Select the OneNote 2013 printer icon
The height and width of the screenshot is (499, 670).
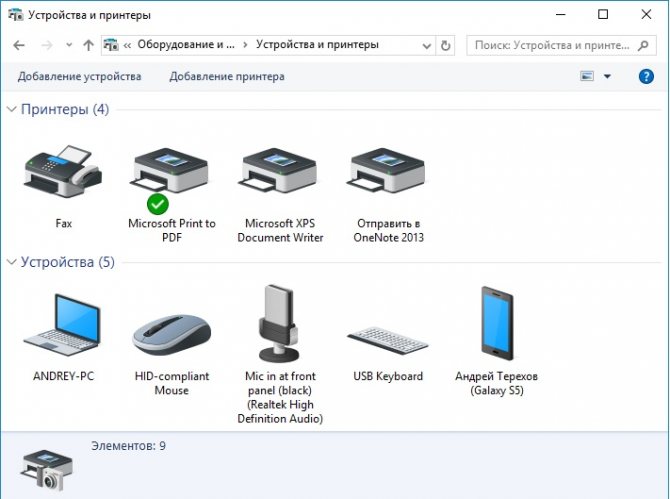387,175
